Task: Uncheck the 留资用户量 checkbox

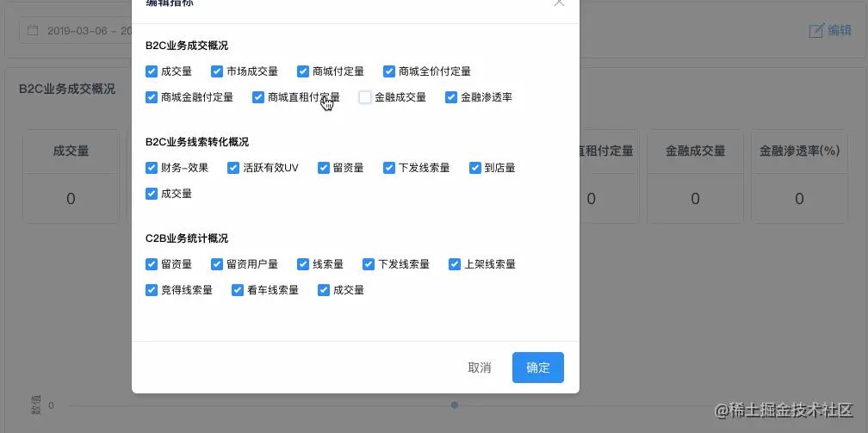Action: point(217,264)
